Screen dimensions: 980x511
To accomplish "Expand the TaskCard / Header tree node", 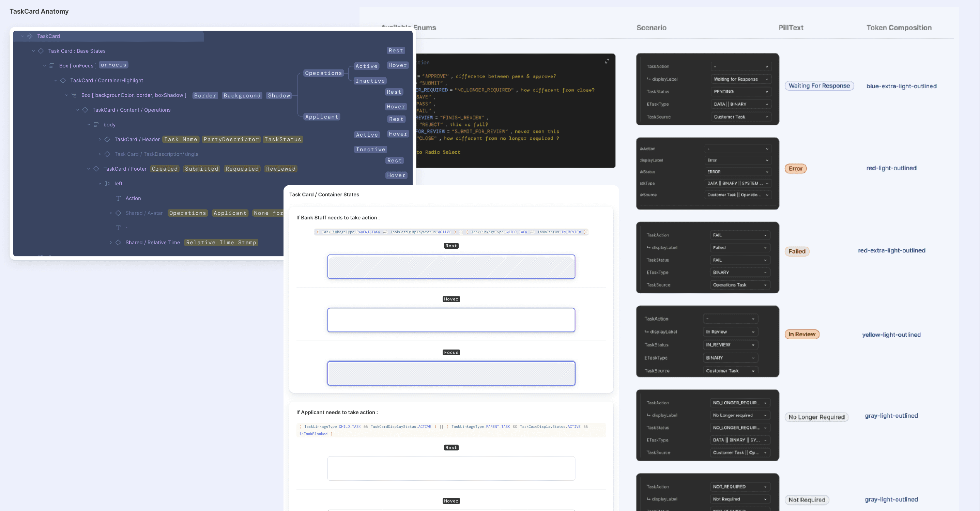I will click(x=100, y=140).
